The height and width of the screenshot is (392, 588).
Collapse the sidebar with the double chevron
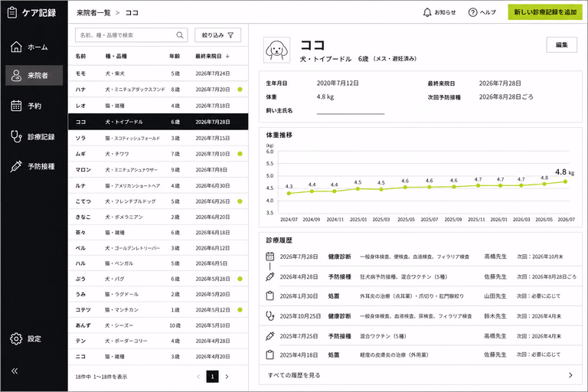(15, 371)
